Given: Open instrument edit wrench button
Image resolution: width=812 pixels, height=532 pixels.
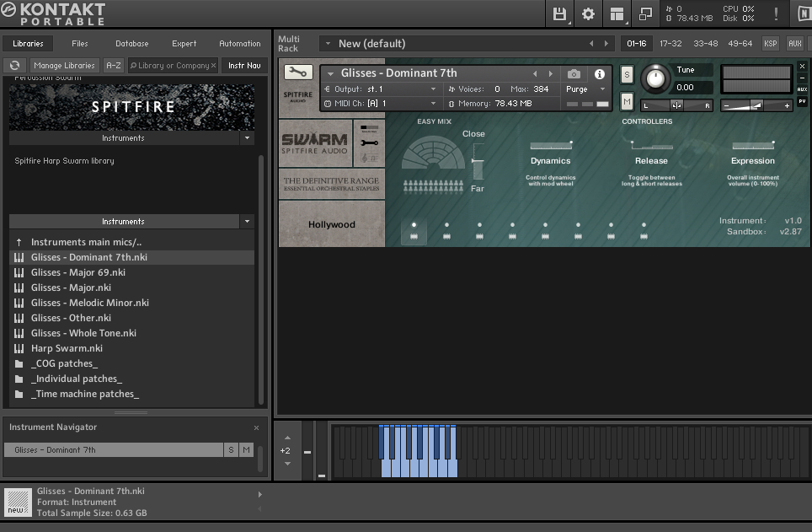Looking at the screenshot, I should click(x=298, y=72).
